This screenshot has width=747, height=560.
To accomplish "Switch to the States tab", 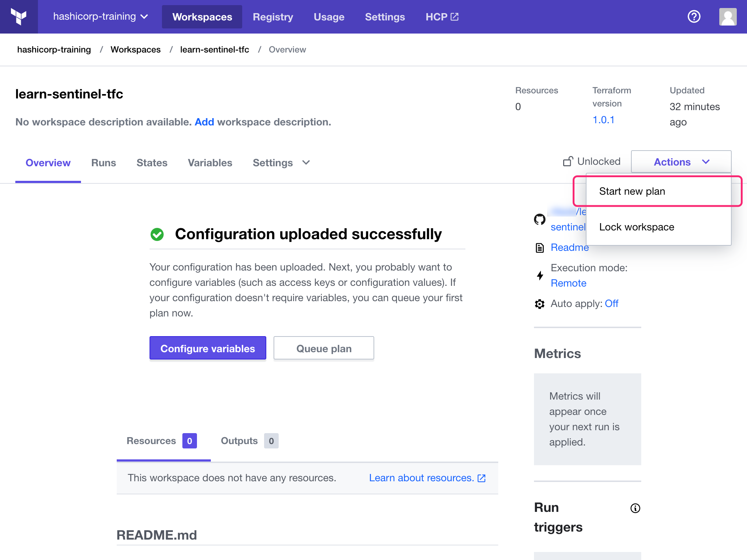I will coord(152,163).
